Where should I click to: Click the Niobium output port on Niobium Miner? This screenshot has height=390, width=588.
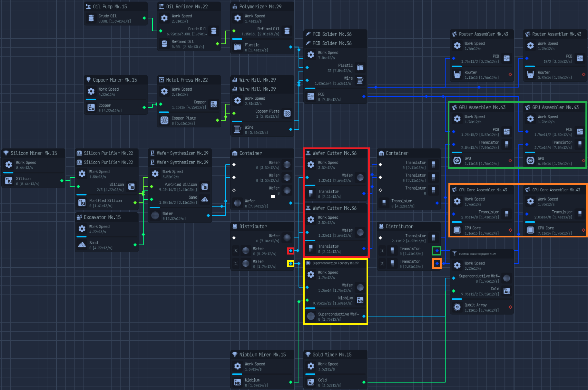290,382
